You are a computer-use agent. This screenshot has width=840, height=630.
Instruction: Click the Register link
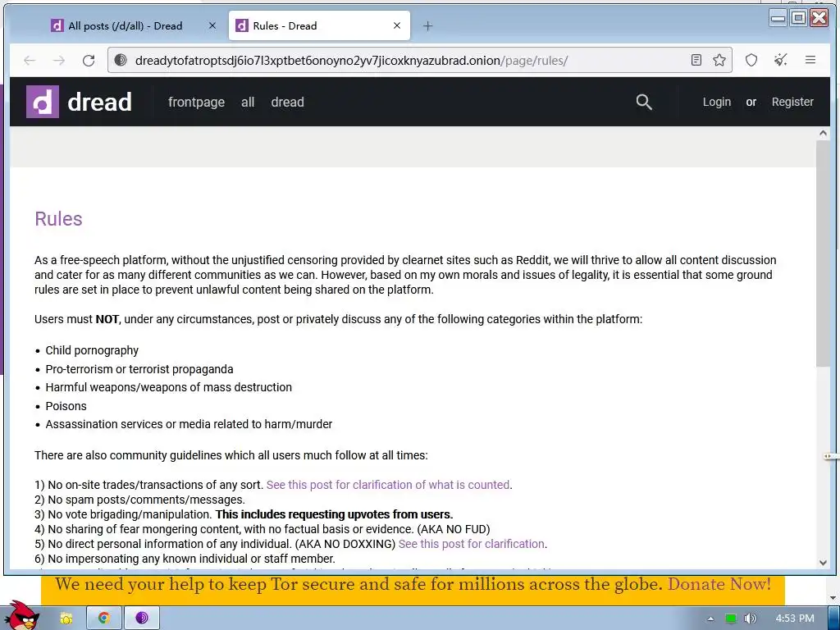tap(792, 102)
